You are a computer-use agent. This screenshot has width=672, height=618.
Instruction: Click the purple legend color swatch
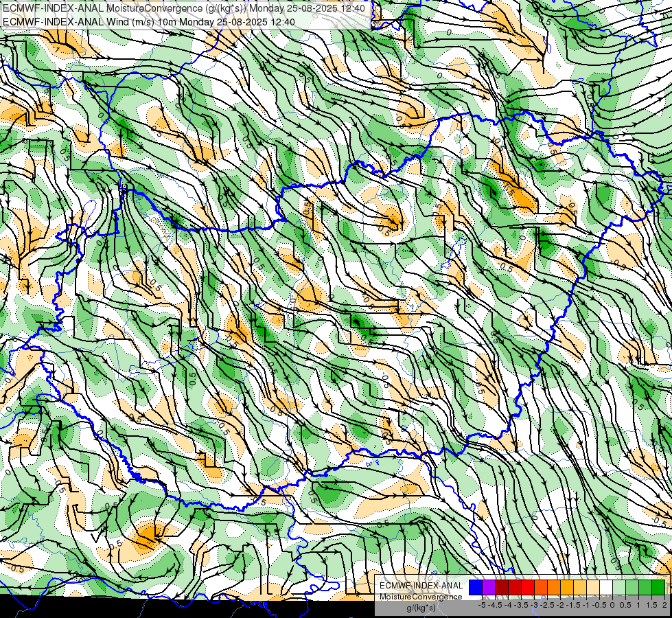[489, 587]
